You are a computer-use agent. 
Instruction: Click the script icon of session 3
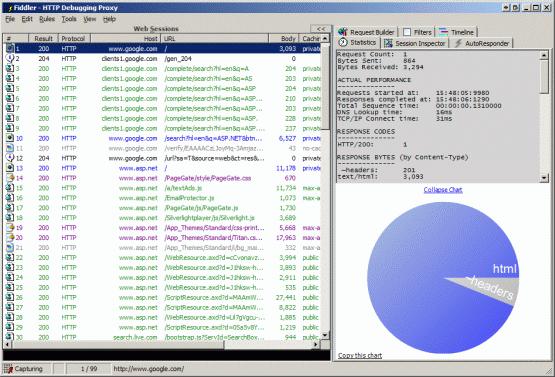[10, 68]
